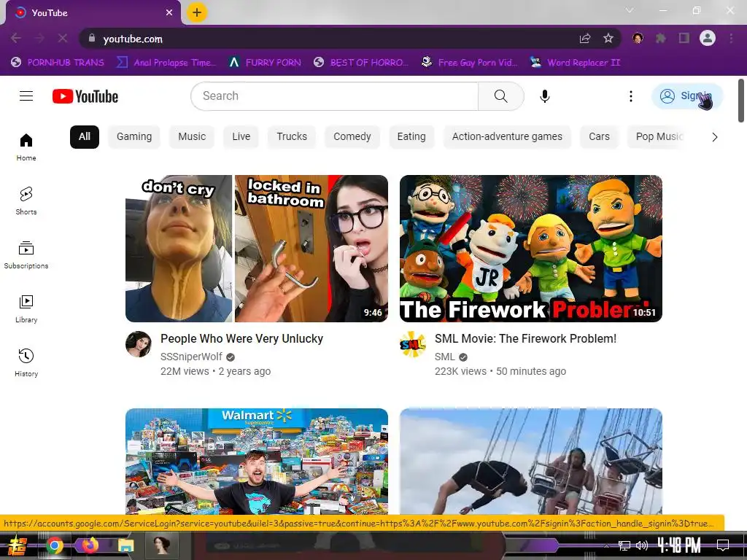Image resolution: width=747 pixels, height=560 pixels.
Task: Open tab search chevron in title bar
Action: pyautogui.click(x=630, y=10)
